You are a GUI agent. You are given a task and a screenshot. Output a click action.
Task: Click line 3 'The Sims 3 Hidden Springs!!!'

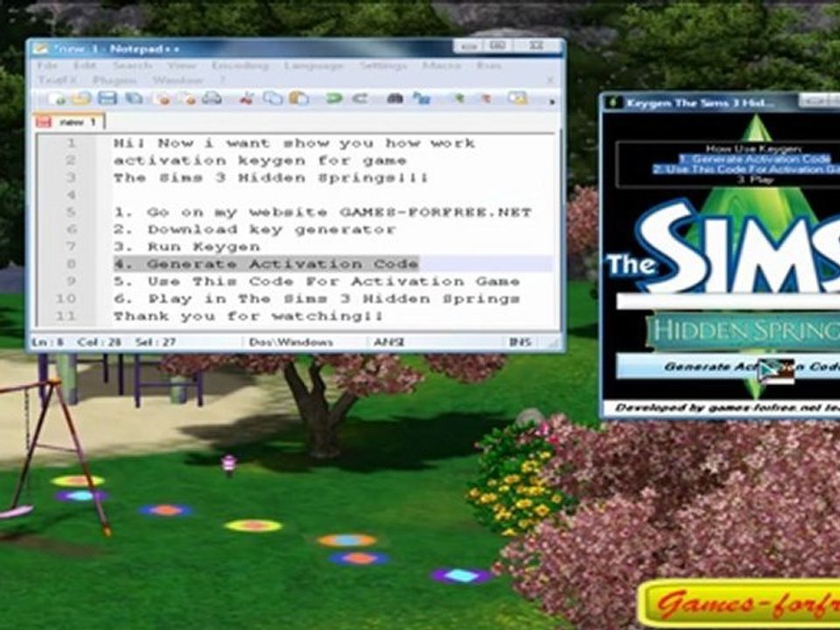[x=271, y=178]
